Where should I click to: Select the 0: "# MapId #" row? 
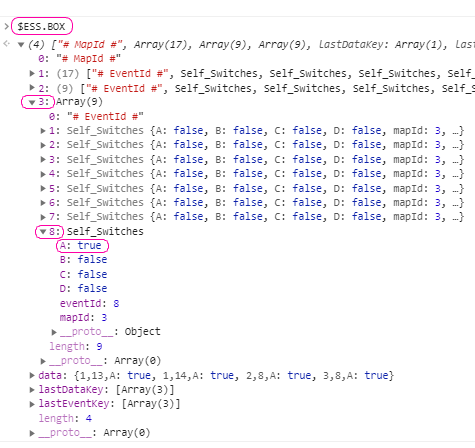(x=79, y=59)
